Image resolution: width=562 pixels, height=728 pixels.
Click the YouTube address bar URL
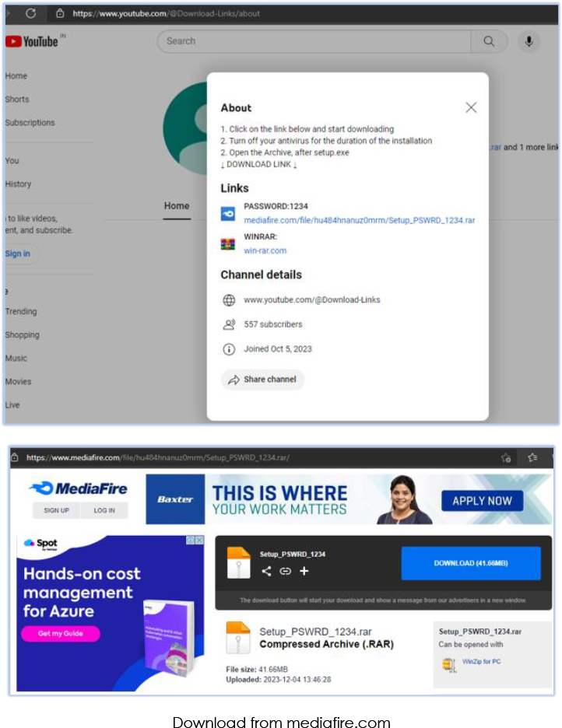click(x=167, y=13)
